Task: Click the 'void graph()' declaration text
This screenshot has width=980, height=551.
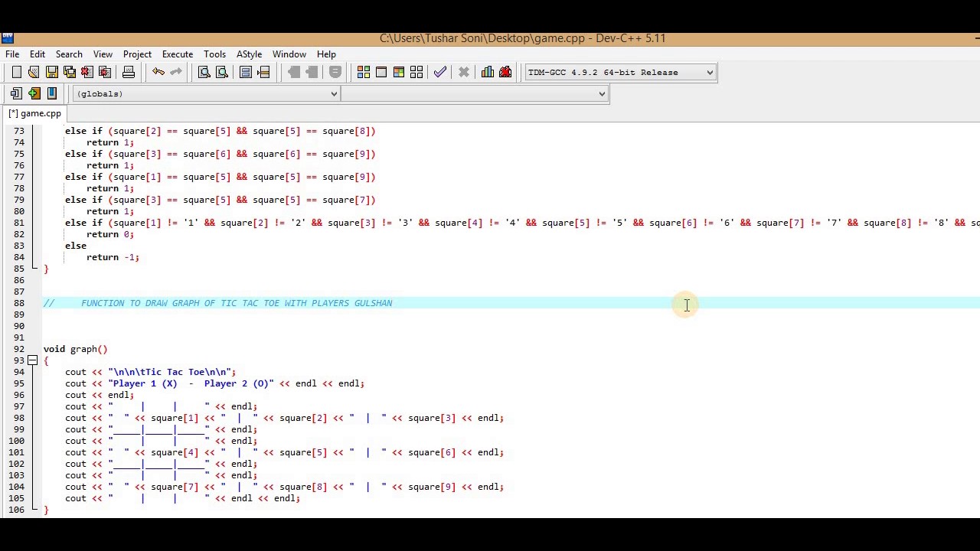Action: (x=75, y=349)
